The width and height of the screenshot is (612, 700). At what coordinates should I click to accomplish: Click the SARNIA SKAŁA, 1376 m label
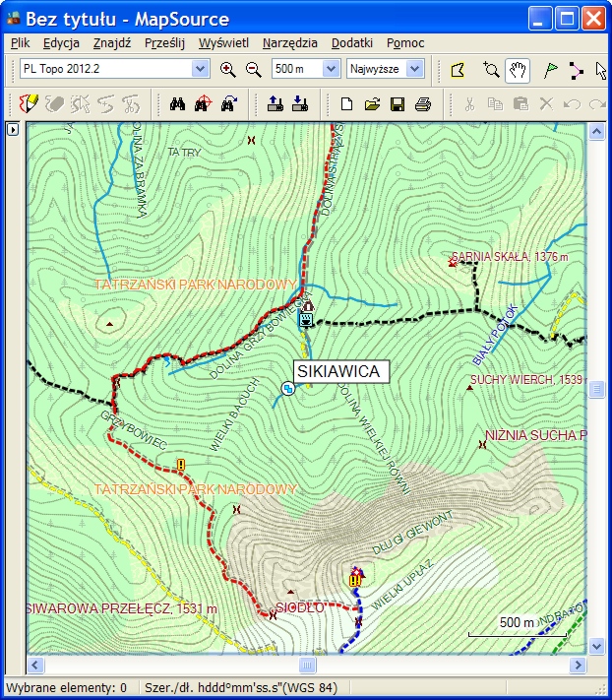(x=510, y=257)
